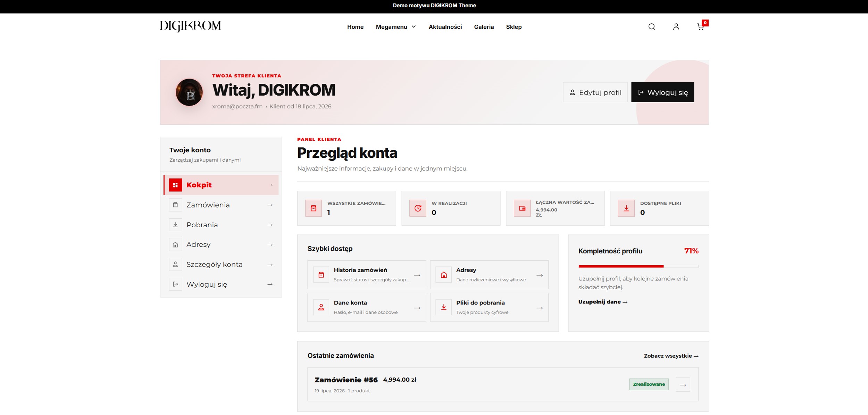Click the Pliki do pobrania download icon
This screenshot has height=415, width=868.
pyautogui.click(x=444, y=307)
